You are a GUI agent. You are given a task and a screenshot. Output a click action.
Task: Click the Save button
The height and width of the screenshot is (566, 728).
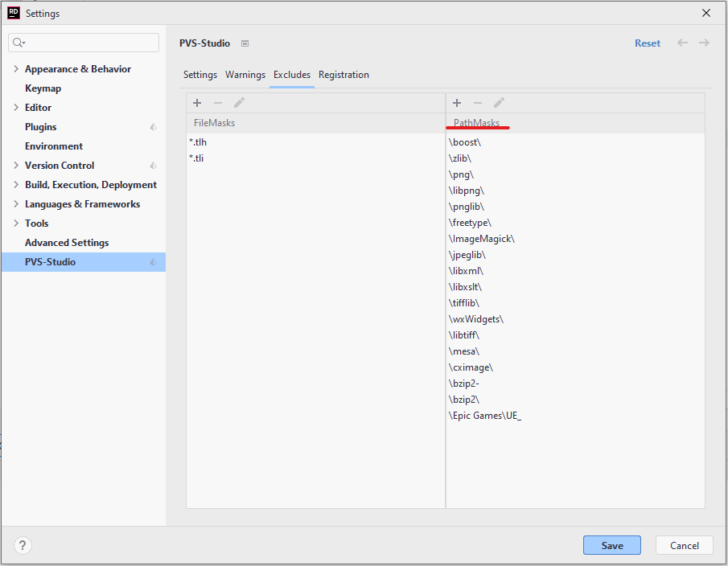[611, 545]
